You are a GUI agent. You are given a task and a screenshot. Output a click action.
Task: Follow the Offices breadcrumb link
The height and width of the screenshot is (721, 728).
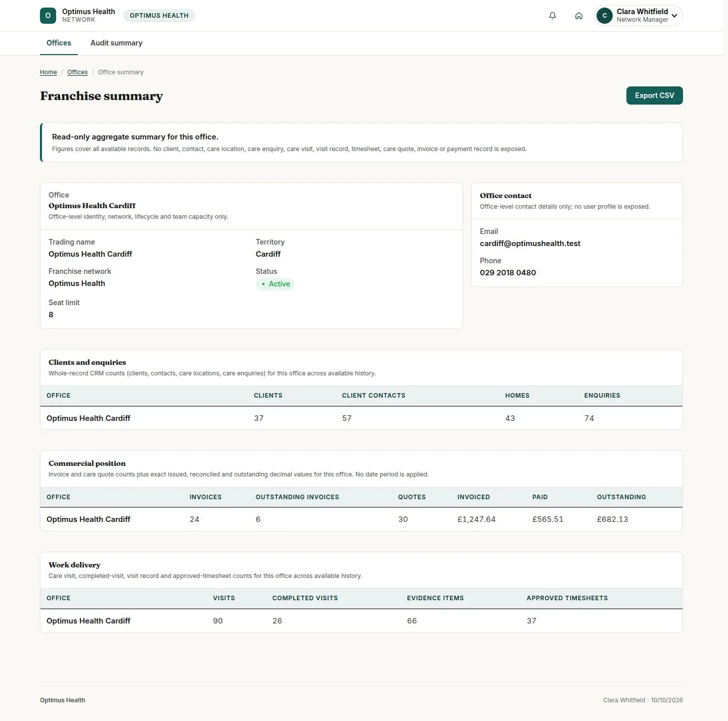[77, 72]
